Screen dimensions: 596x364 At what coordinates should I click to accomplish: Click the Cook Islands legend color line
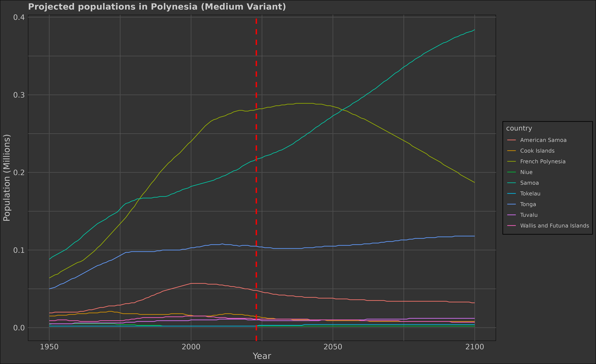(x=512, y=151)
